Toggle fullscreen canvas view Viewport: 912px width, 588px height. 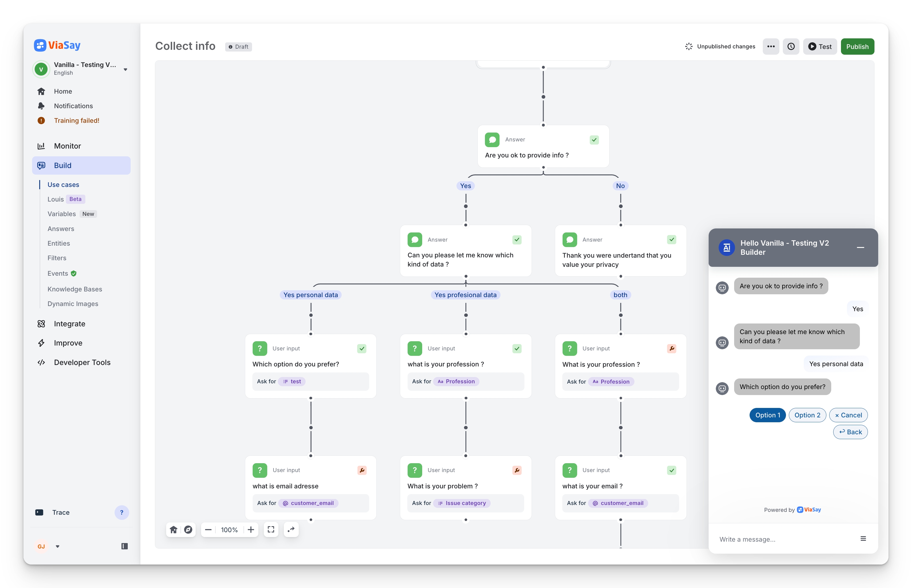click(271, 530)
